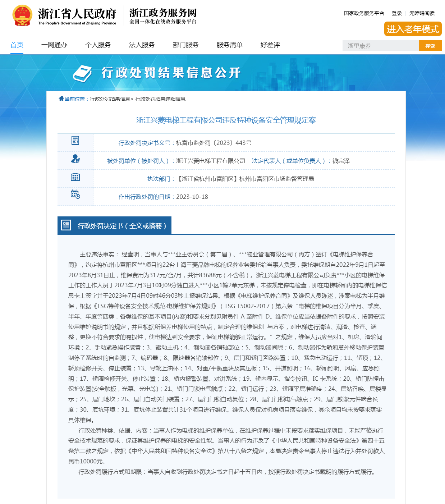Click the 行政处罚决定书（全文或摘要）section header
445x504 pixels.
coord(114,225)
